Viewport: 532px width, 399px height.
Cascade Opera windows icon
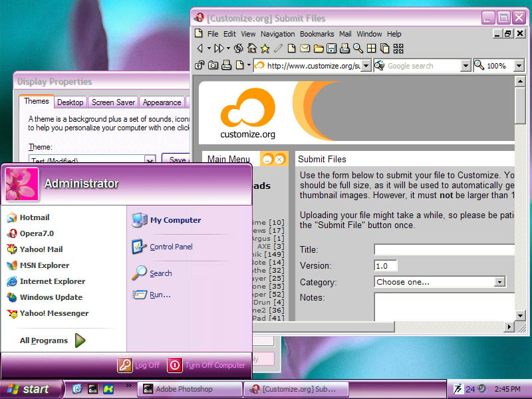[385, 49]
